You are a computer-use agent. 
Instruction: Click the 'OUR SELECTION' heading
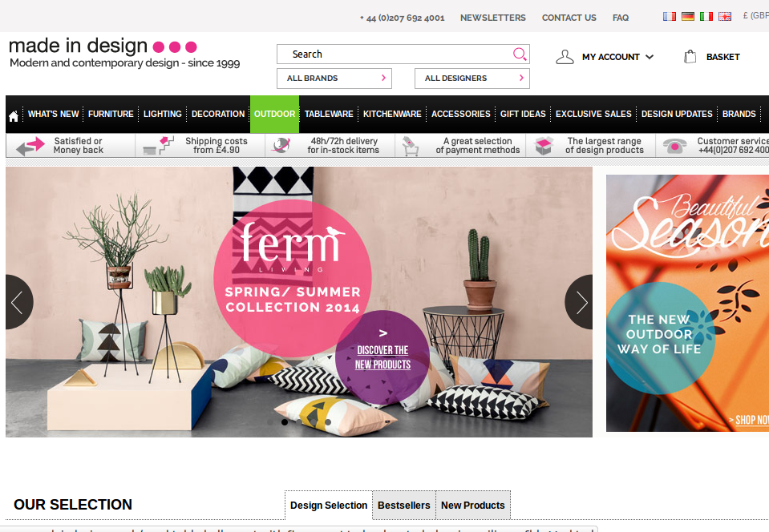[x=73, y=505]
